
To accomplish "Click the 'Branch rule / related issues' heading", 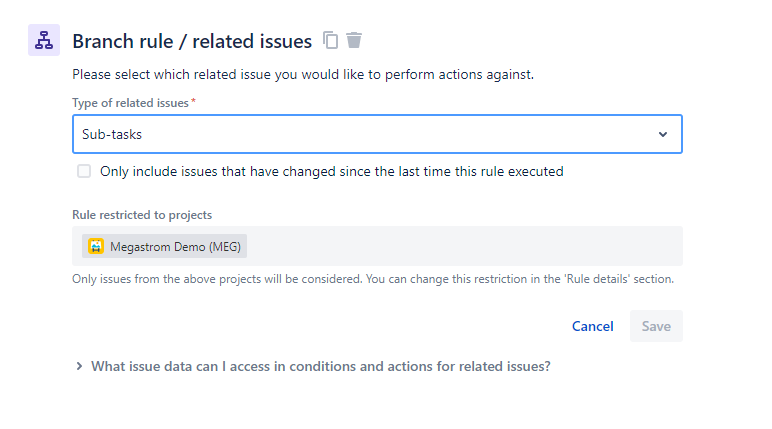I will point(192,41).
